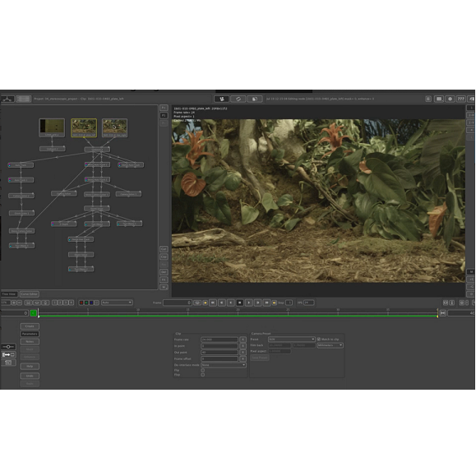Jump to the first frame
476x476 pixels.
click(x=213, y=303)
